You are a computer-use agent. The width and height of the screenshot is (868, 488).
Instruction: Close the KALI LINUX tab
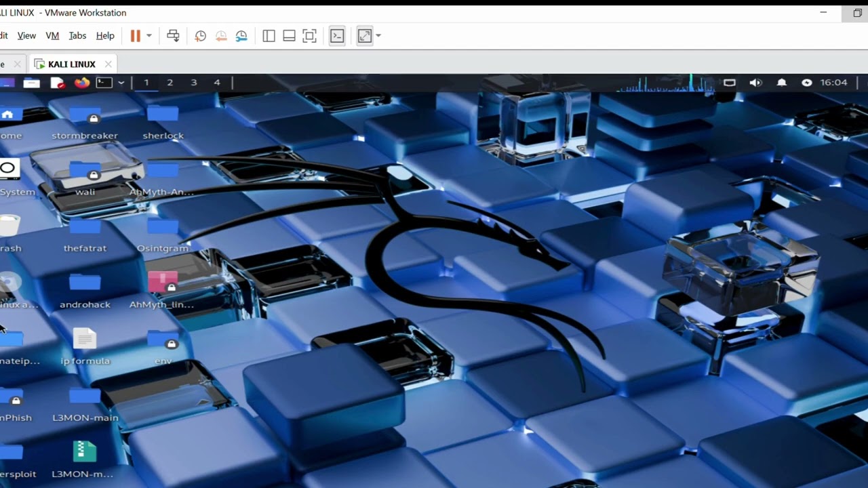tap(108, 64)
